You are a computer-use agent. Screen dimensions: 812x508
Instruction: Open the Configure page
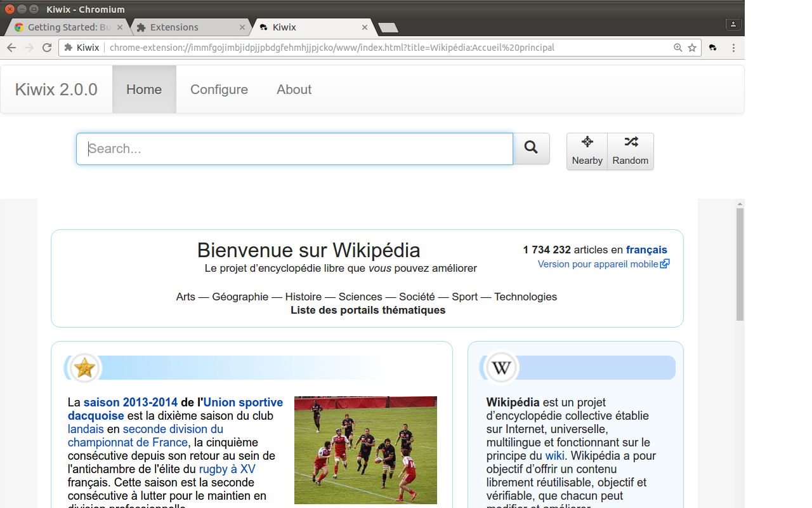pos(219,90)
